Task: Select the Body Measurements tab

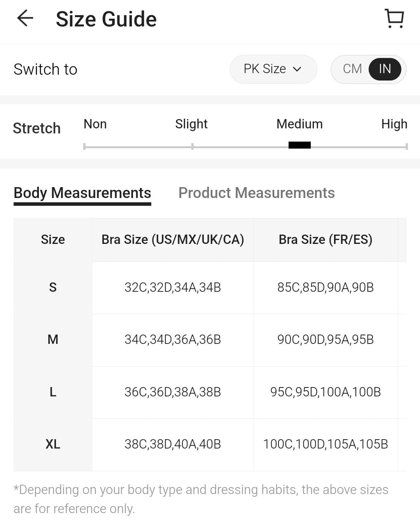Action: [x=82, y=193]
